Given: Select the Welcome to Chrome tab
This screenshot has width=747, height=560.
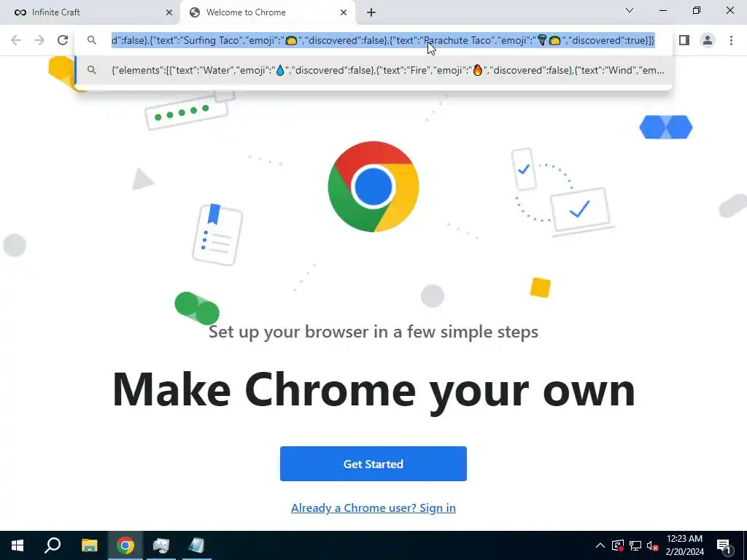Looking at the screenshot, I should [x=268, y=12].
